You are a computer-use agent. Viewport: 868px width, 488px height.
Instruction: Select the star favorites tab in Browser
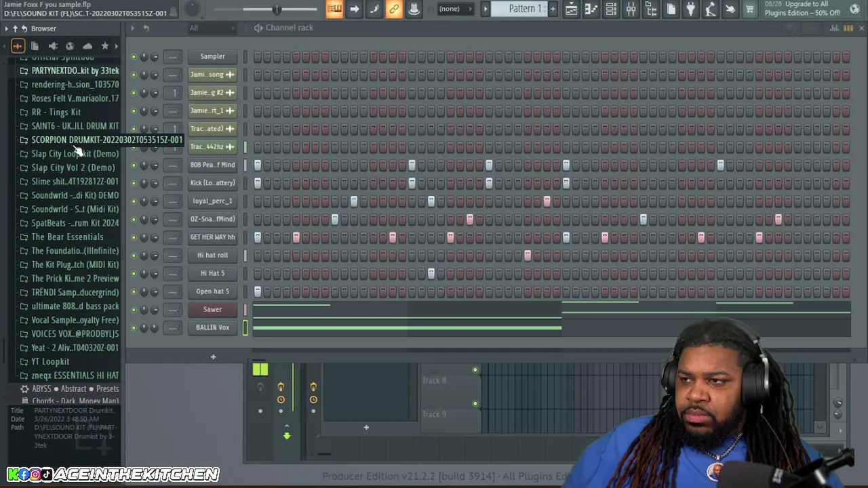click(x=105, y=46)
